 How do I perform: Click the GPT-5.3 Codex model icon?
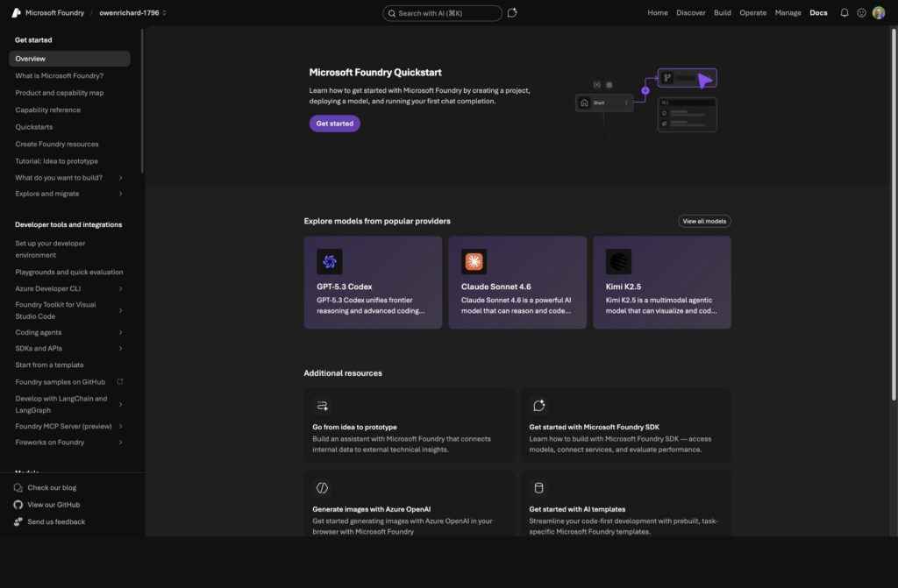coord(330,262)
